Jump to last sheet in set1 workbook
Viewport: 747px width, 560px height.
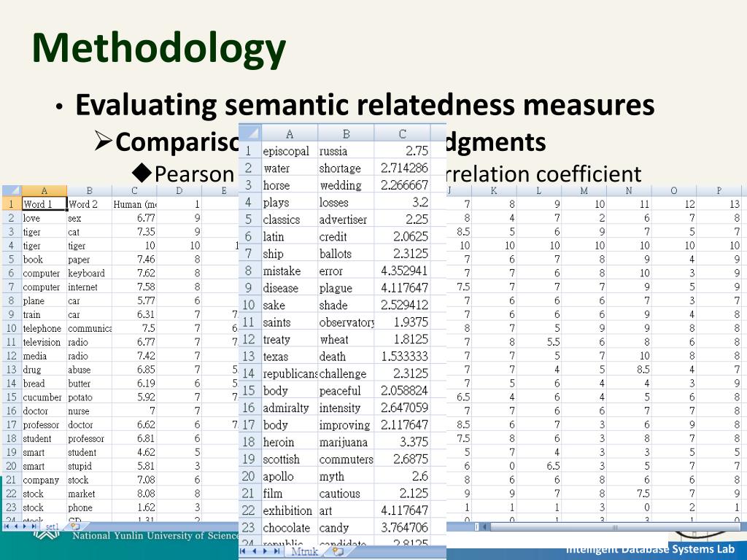34,526
